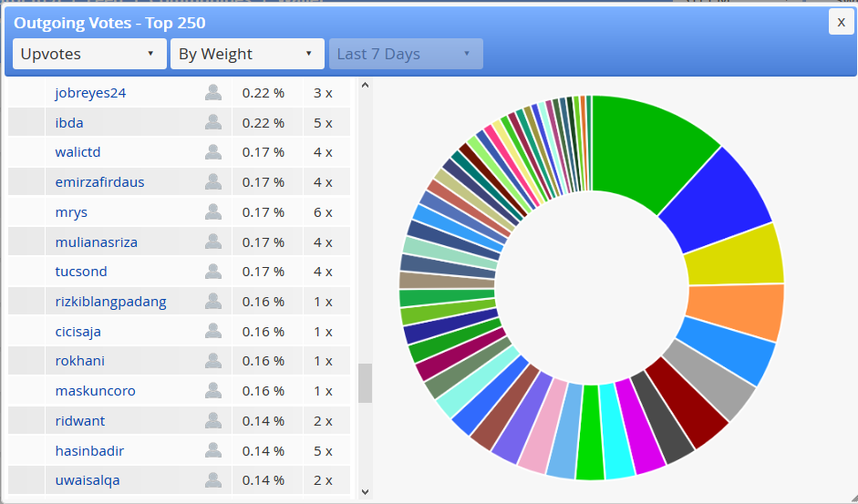The image size is (858, 504).
Task: Open the jobreyes24 account link
Action: [x=90, y=93]
